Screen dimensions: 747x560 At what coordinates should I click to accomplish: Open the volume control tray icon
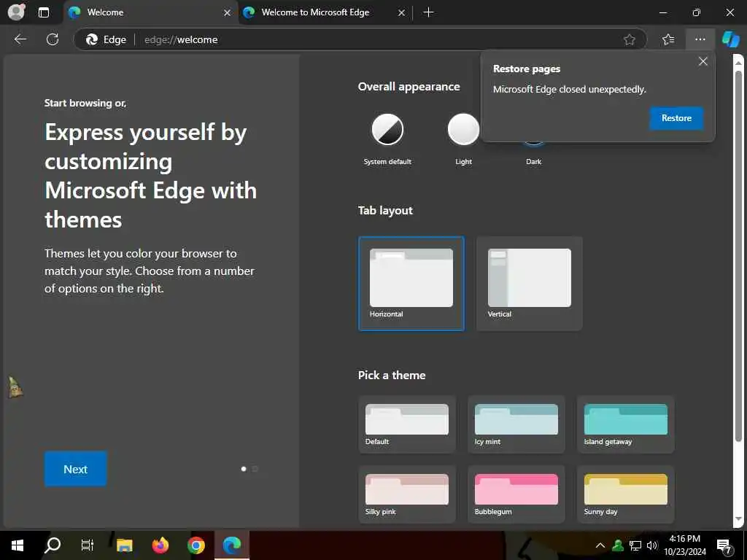point(652,545)
